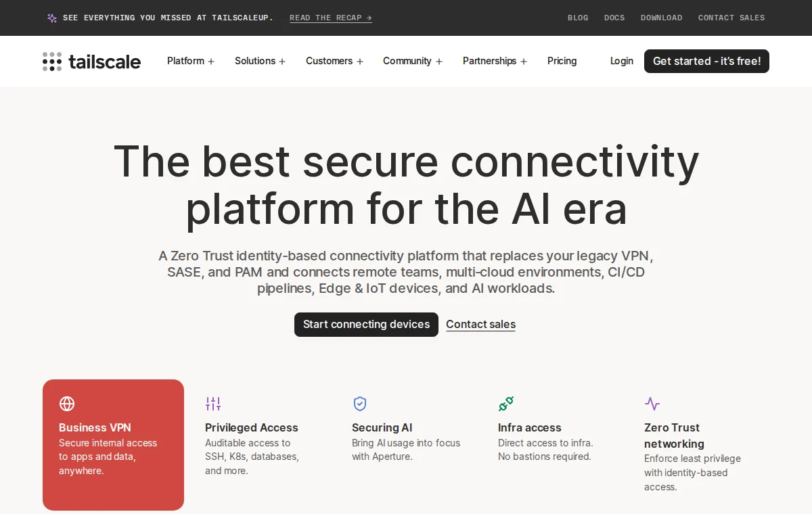Expand the Solutions menu
Image resolution: width=812 pixels, height=514 pixels.
(261, 61)
